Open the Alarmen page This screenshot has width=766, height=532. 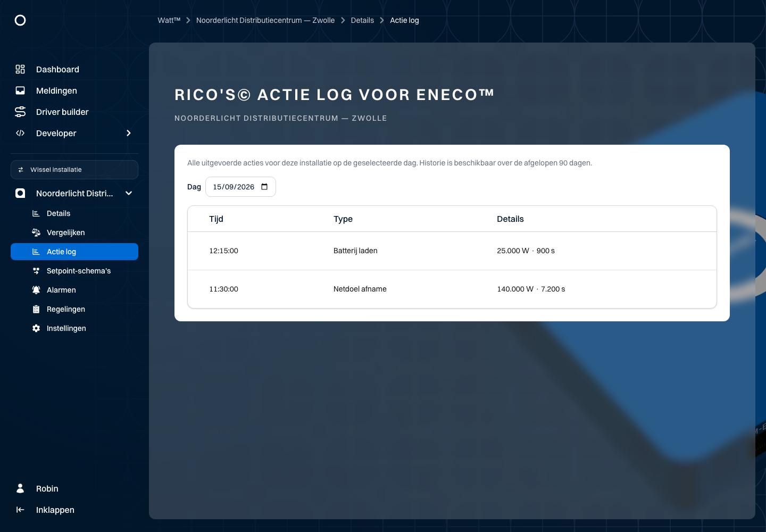[x=74, y=290]
